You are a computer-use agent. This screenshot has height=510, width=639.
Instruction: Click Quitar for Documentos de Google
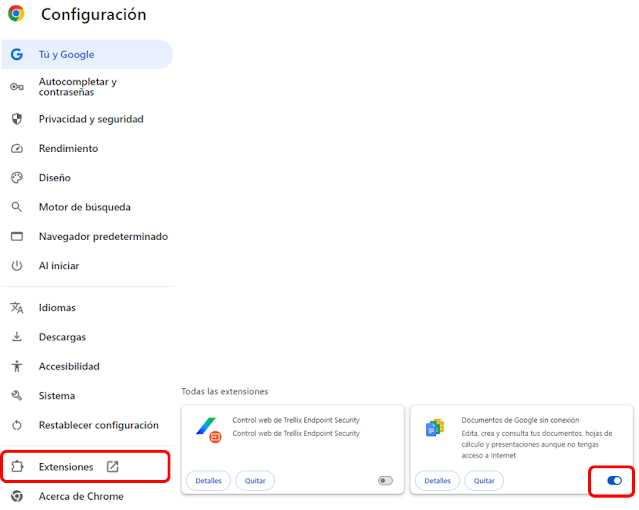[484, 481]
